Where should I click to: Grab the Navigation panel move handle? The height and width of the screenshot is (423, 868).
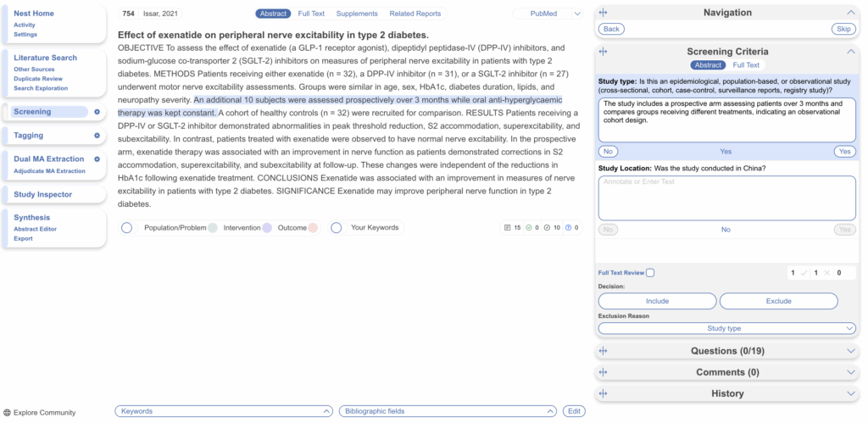[x=604, y=13]
